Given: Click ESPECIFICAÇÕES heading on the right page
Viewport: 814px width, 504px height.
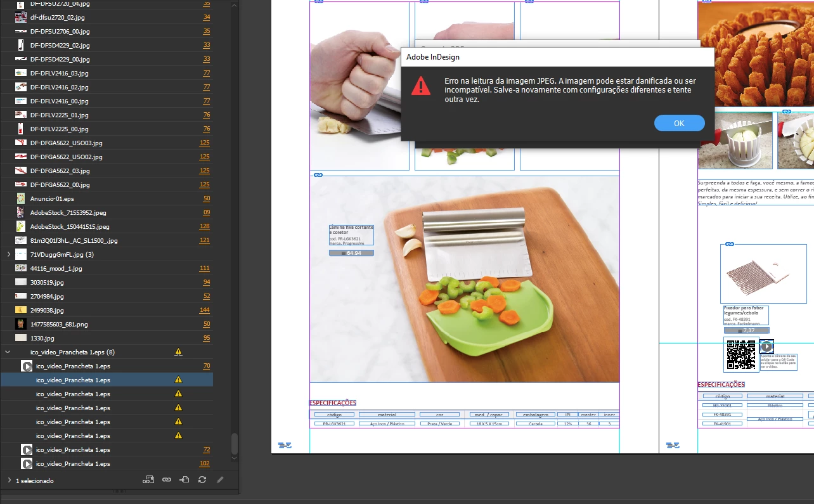Looking at the screenshot, I should (721, 384).
